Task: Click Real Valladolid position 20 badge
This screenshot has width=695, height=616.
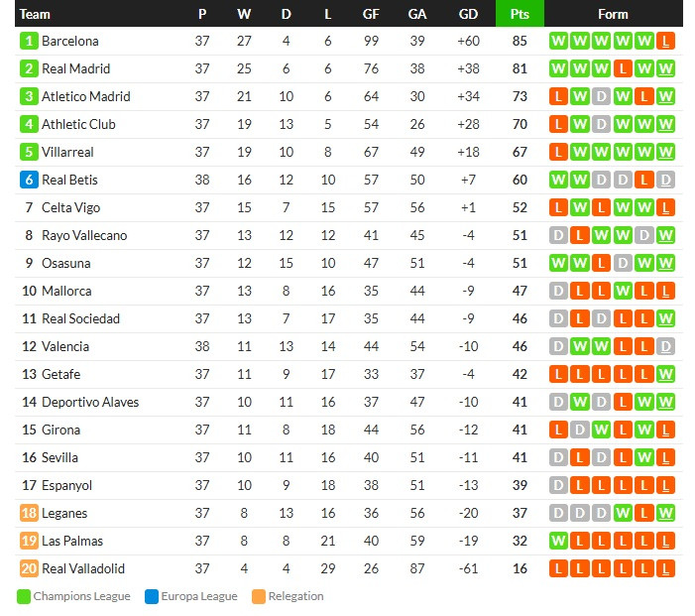Action: click(x=29, y=568)
